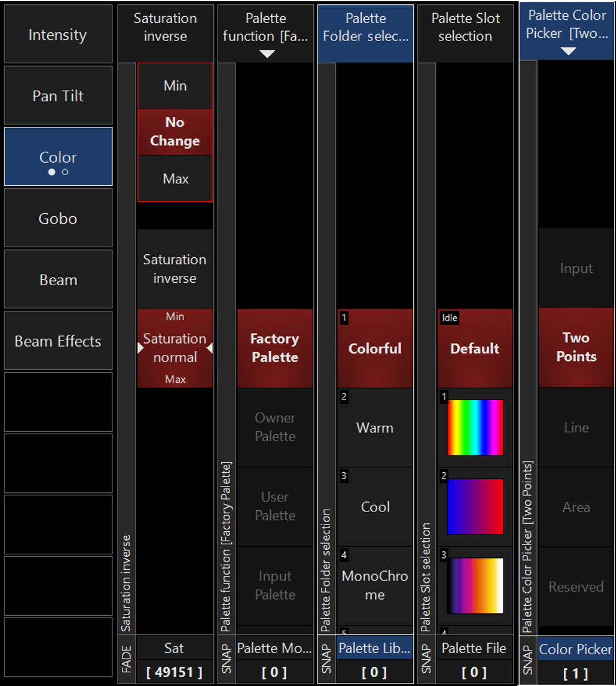Click the Palette Slot selection header
The width and height of the screenshot is (616, 686).
466,34
